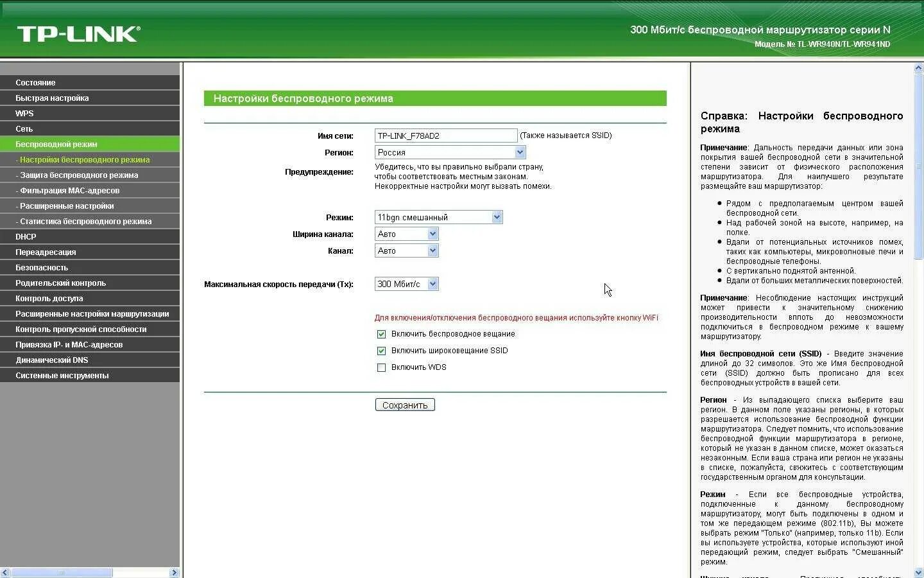This screenshot has height=578, width=924.
Task: Click help panel scrollbar up arrow
Action: (x=918, y=68)
